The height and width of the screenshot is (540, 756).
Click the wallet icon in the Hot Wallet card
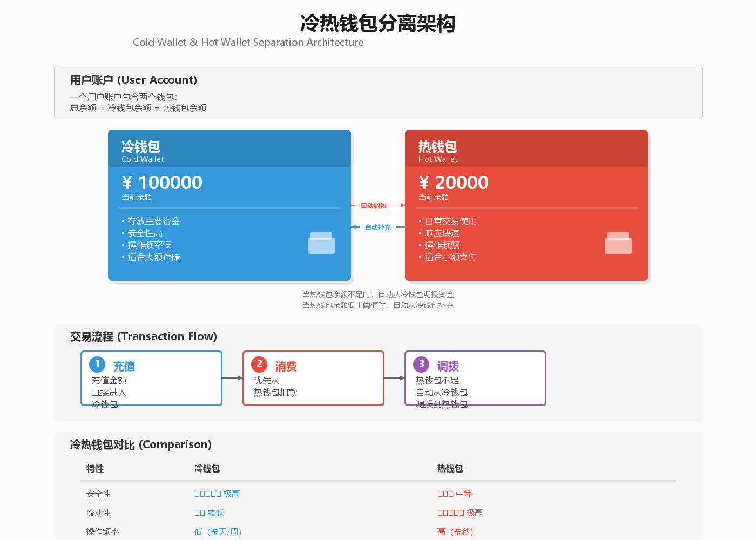point(618,243)
